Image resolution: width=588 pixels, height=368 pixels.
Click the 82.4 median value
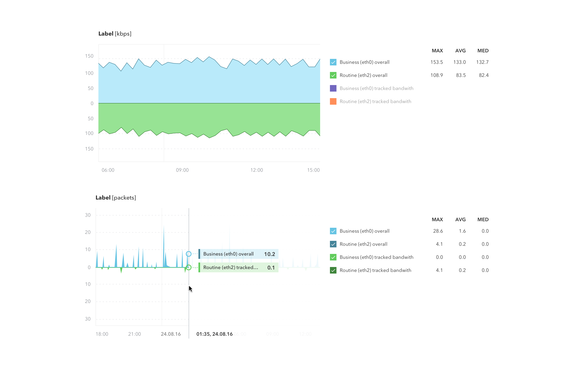pos(484,75)
